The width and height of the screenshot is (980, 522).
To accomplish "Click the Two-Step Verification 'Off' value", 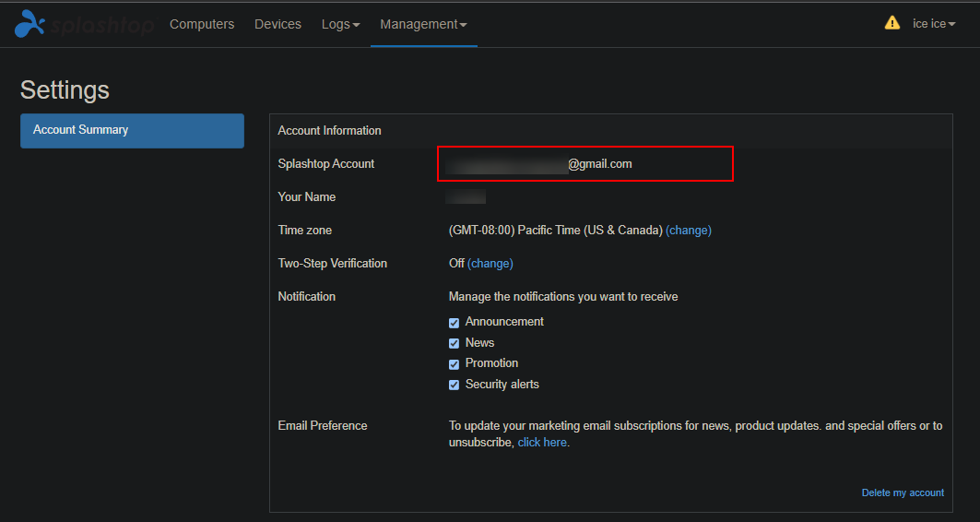I will 456,263.
